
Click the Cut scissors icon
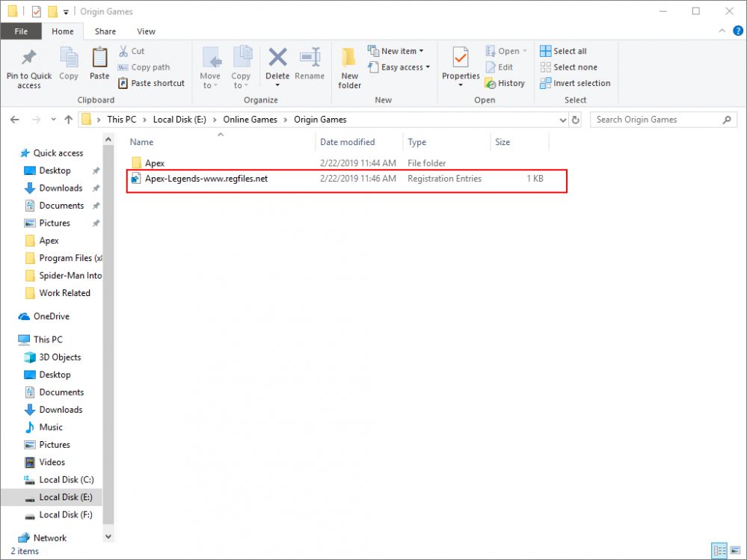(123, 51)
